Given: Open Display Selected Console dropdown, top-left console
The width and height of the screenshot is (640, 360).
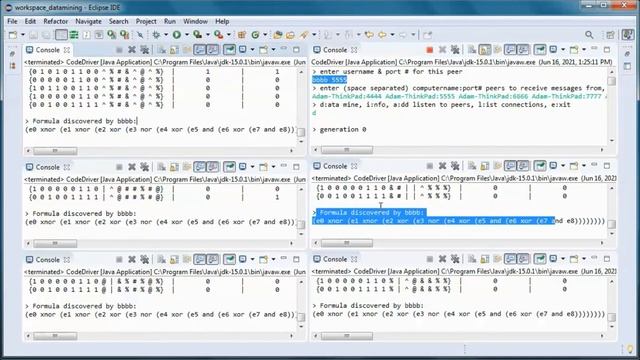Looking at the screenshot, I should [253, 50].
